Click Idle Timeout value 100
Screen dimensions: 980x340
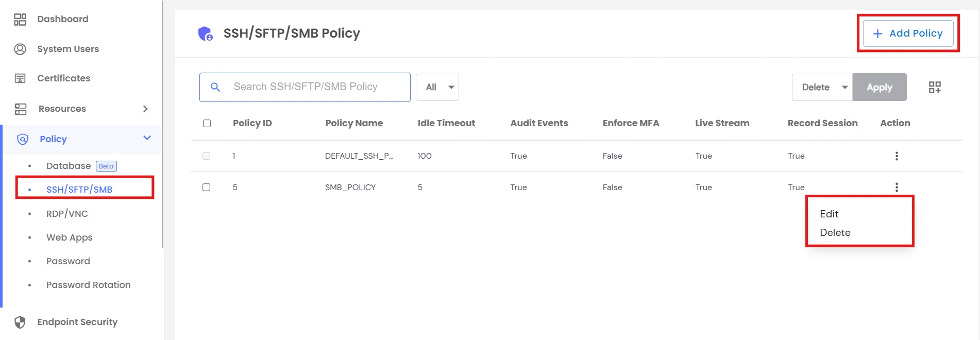click(x=425, y=156)
